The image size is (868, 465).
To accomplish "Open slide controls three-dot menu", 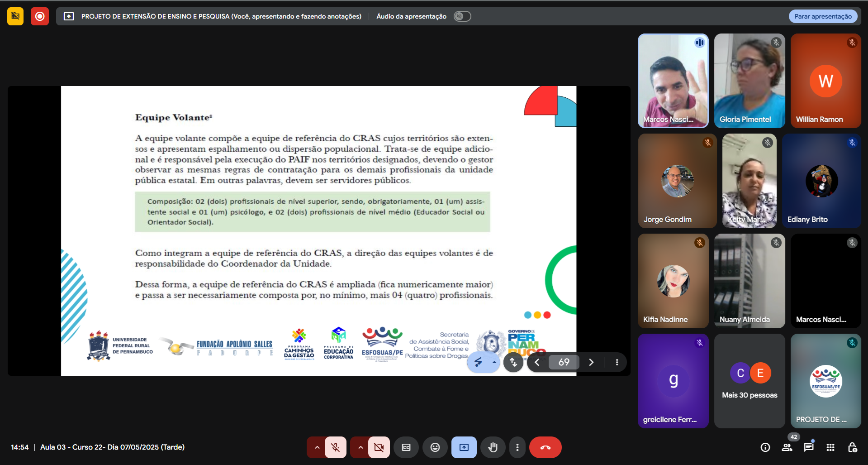I will [x=617, y=362].
